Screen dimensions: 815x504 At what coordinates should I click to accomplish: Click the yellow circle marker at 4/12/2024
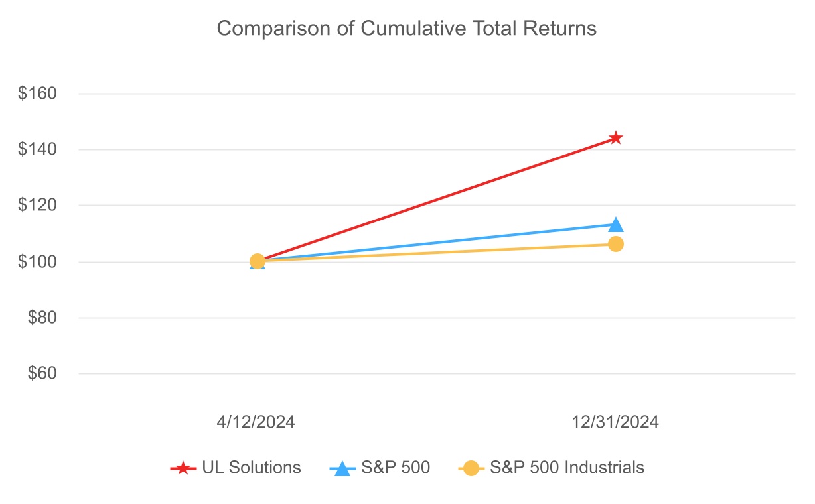point(258,261)
